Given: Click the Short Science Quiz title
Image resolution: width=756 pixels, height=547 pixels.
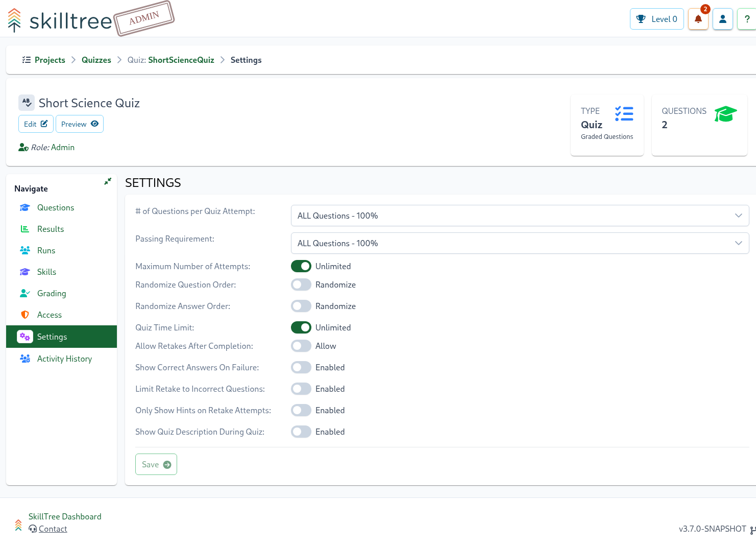Looking at the screenshot, I should [89, 103].
